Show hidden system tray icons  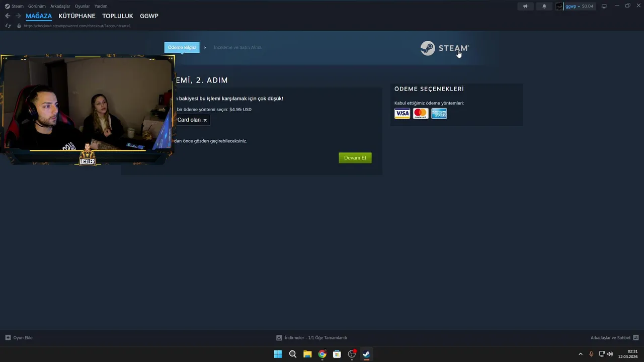(x=581, y=354)
